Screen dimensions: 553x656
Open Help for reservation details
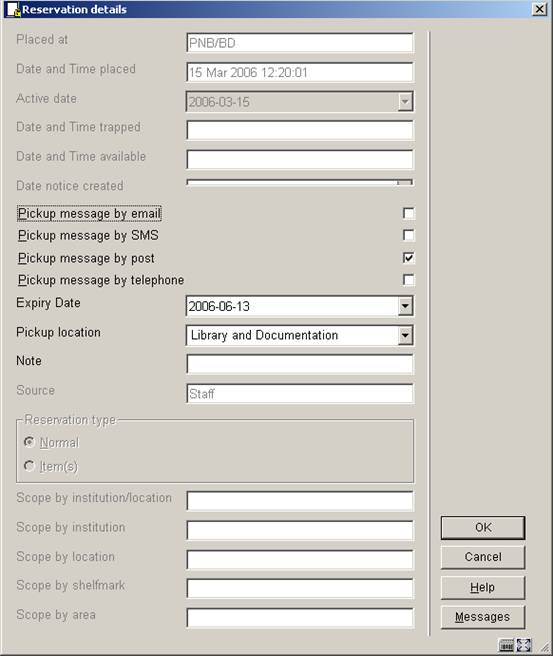click(x=483, y=587)
